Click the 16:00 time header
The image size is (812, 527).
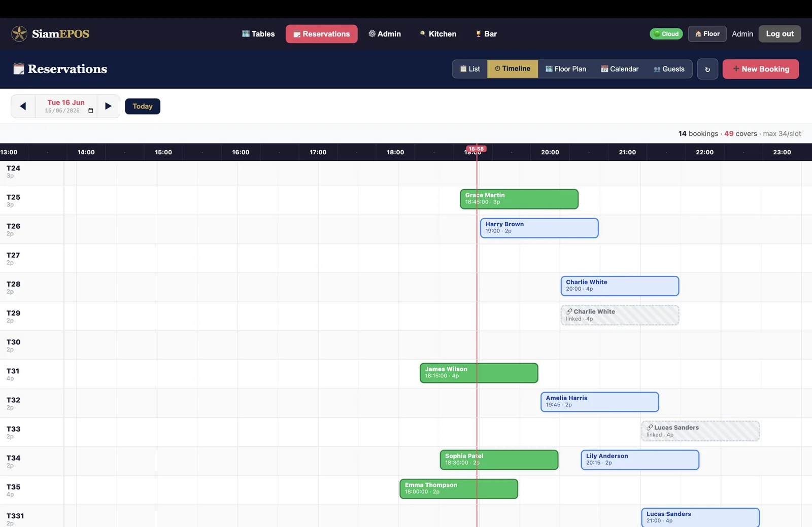241,152
